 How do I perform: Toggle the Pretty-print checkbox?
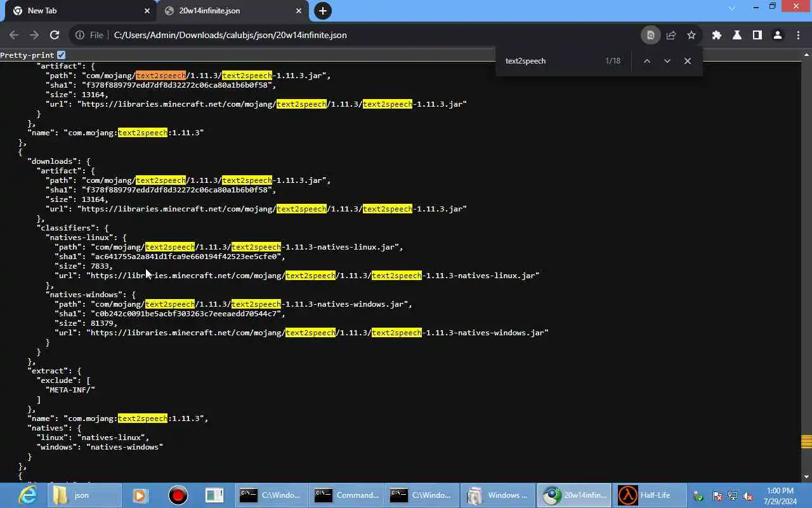(x=61, y=55)
